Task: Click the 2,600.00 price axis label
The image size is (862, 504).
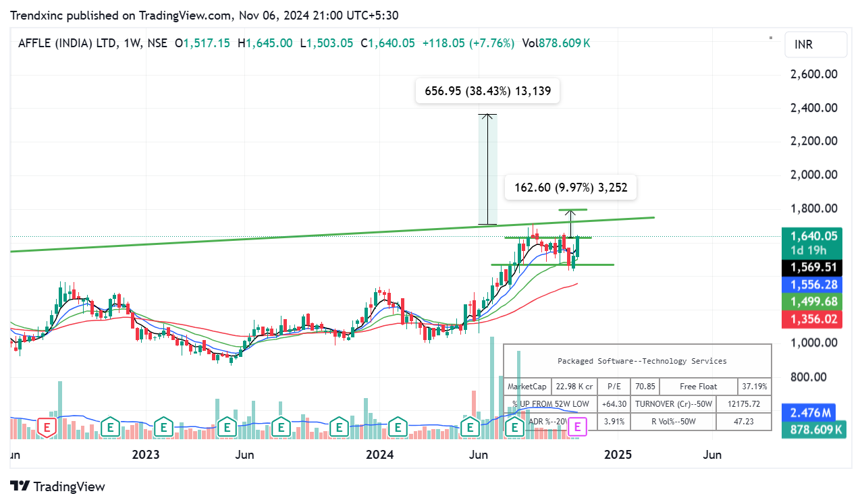Action: 813,74
